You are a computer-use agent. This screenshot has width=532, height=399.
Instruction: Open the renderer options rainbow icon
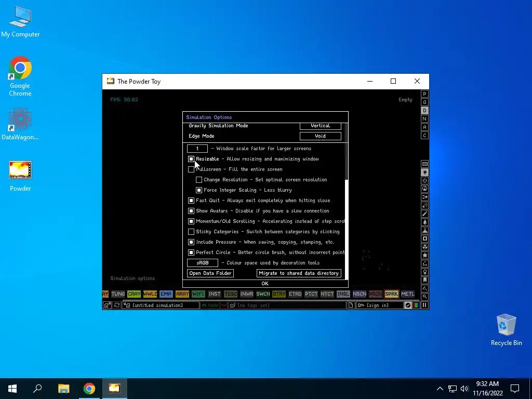tap(416, 305)
